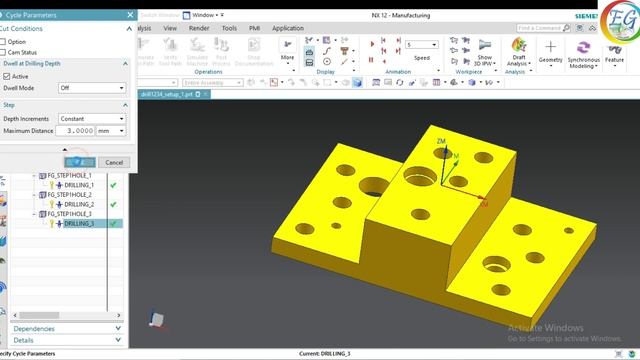Click the circle display icon in Display group
Viewport: 640px width, 360px height.
(x=327, y=62)
